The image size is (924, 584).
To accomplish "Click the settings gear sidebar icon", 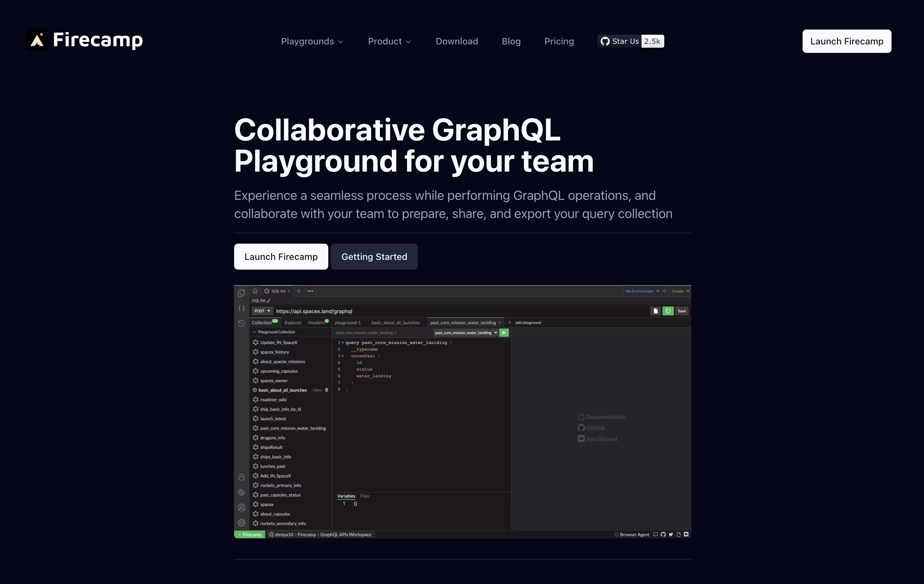I will (x=241, y=523).
